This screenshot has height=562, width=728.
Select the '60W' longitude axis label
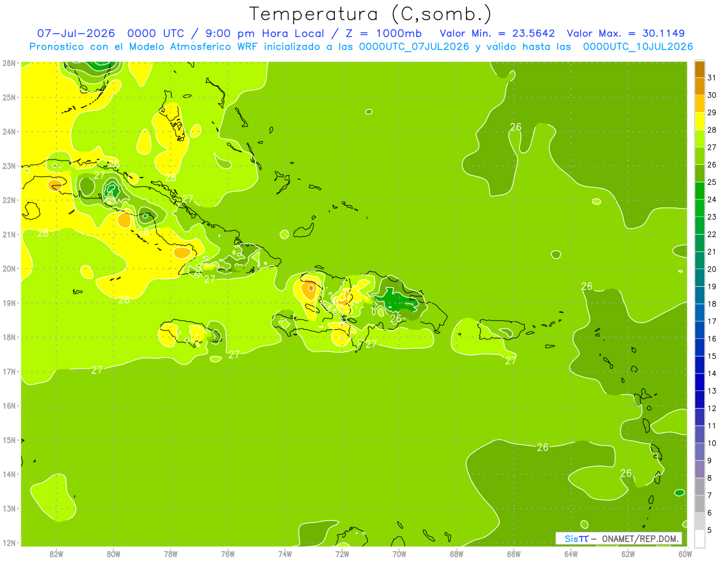(686, 554)
